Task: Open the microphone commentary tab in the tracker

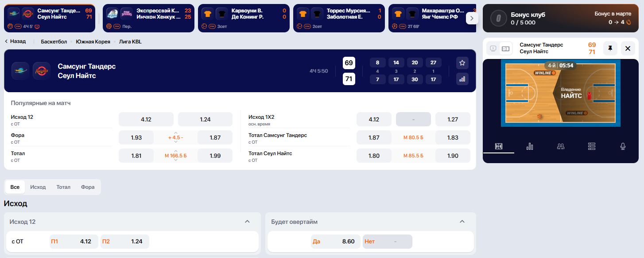Action: click(623, 146)
